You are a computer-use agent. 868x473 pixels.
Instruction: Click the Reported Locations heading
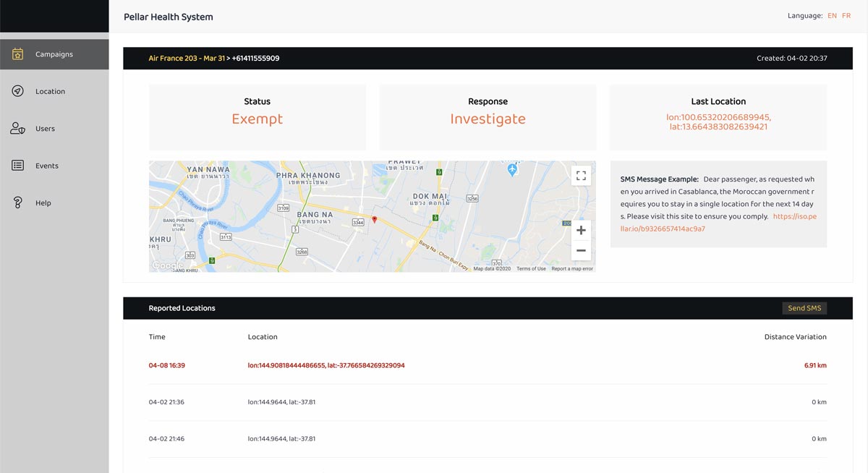(x=182, y=308)
